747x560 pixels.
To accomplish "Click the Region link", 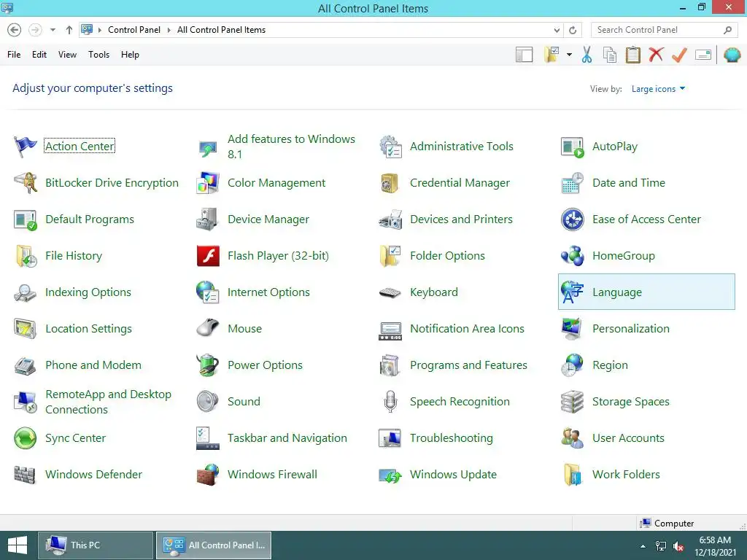I will [610, 365].
